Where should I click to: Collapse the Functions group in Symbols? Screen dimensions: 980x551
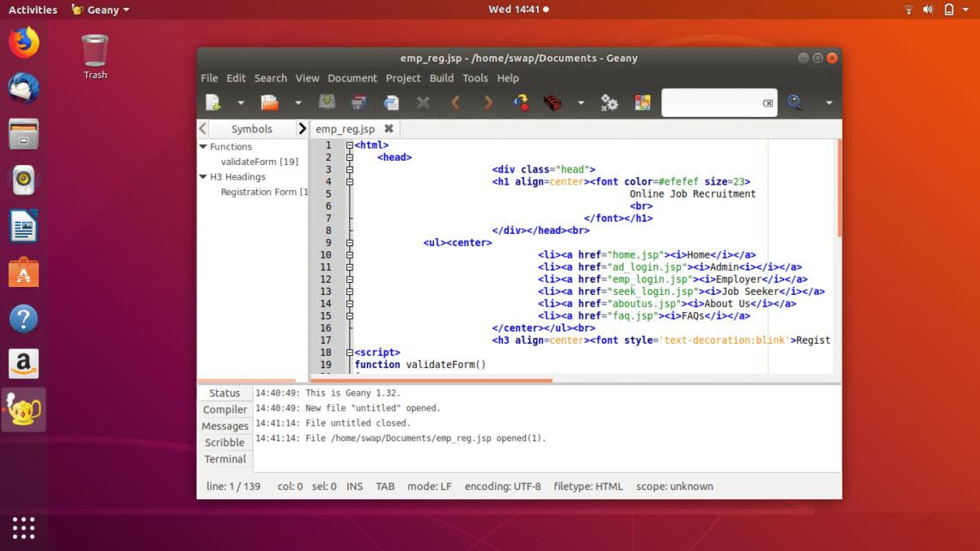pyautogui.click(x=203, y=146)
